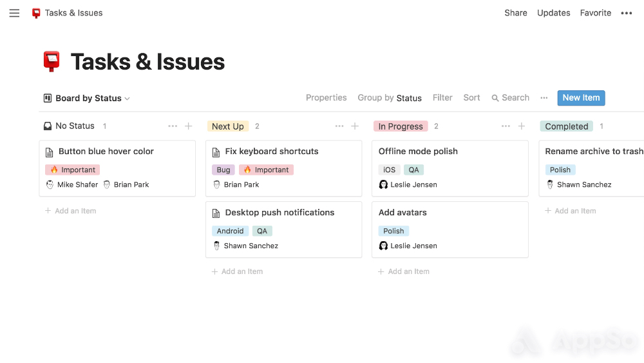Mark page as Favorite
The image size is (644, 363).
click(596, 13)
